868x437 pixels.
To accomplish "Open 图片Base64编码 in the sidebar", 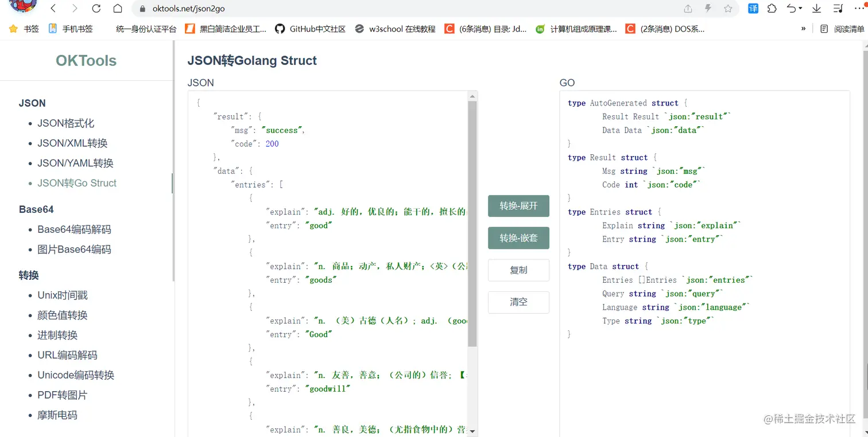I will 75,249.
